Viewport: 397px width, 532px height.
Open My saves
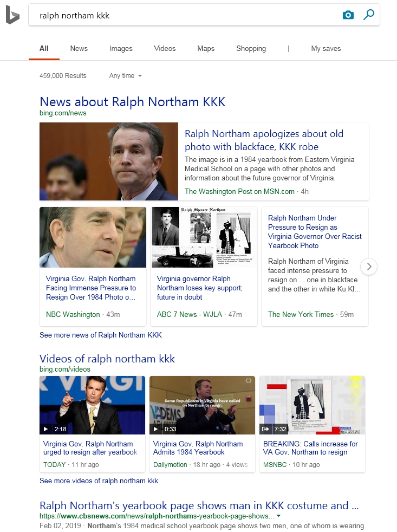[326, 49]
